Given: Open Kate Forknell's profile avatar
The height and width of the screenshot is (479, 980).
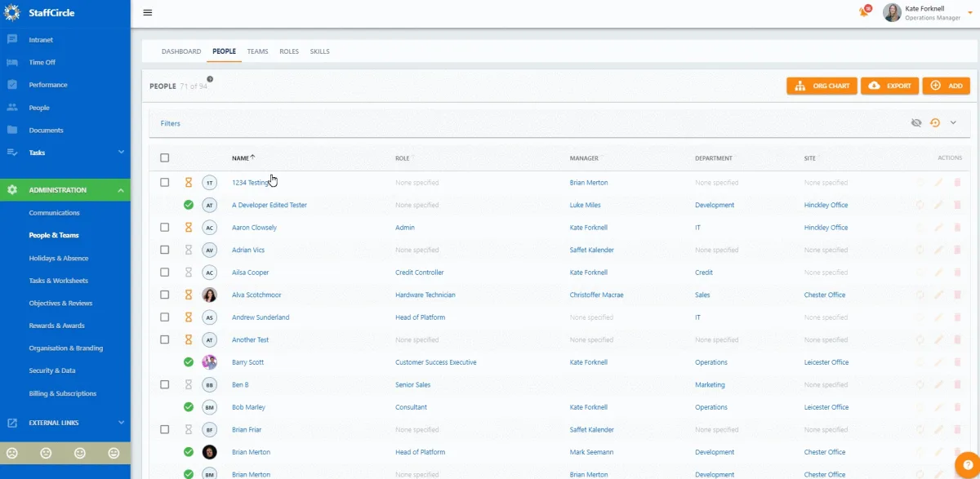Looking at the screenshot, I should [x=892, y=12].
